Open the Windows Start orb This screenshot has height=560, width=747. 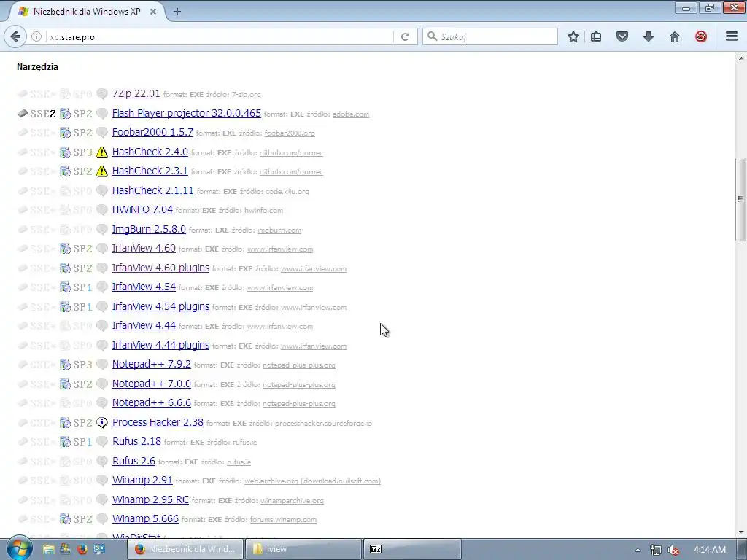click(x=19, y=548)
